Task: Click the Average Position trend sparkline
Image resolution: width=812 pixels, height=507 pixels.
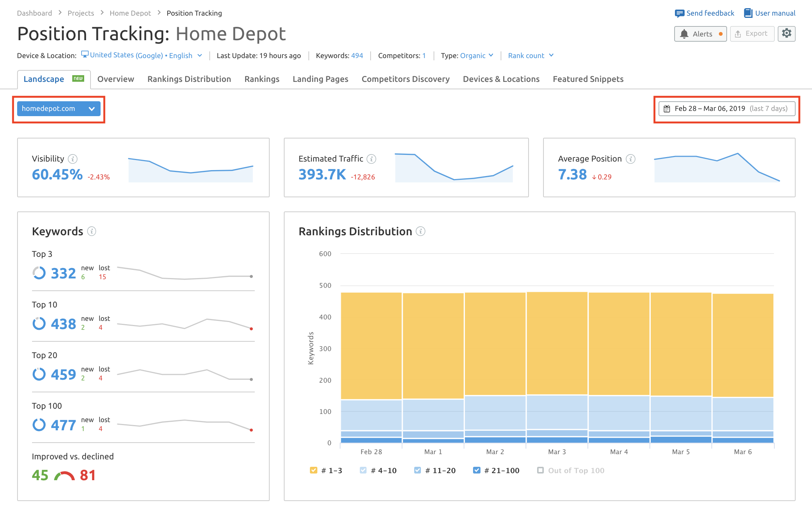Action: pyautogui.click(x=717, y=168)
